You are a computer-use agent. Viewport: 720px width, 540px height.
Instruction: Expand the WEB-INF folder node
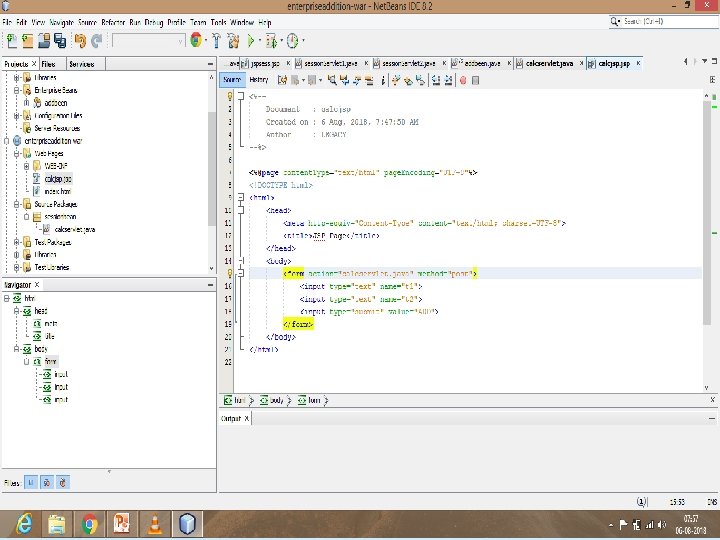[27, 166]
